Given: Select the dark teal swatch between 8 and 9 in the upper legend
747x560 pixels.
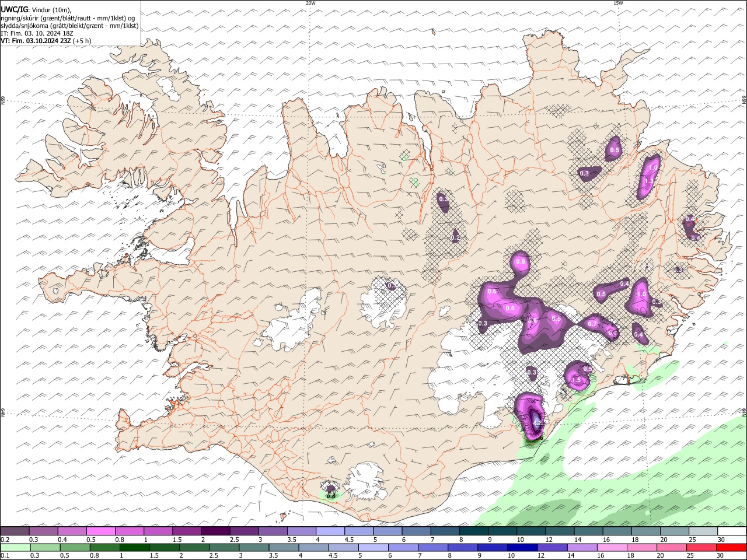Looking at the screenshot, I should (x=474, y=531).
